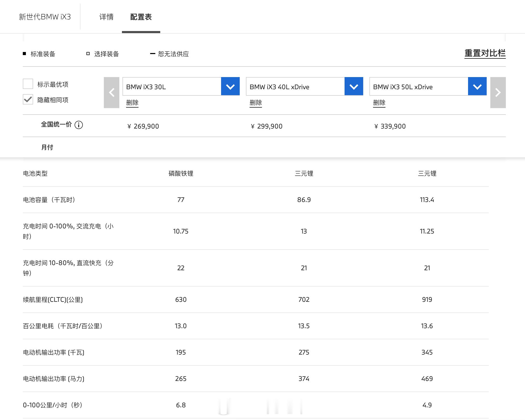The height and width of the screenshot is (420, 525).
Task: Click the horsepower value 374
Action: (x=304, y=379)
